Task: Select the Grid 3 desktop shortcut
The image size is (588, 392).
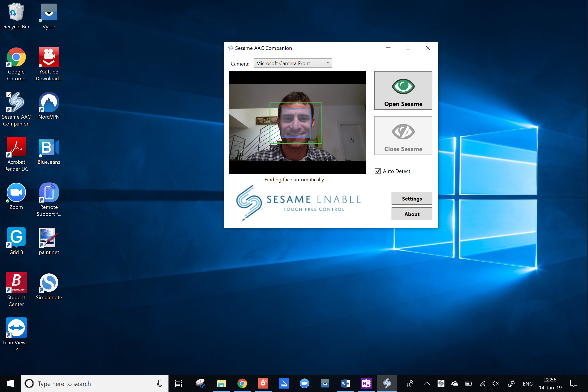Action: pyautogui.click(x=16, y=241)
